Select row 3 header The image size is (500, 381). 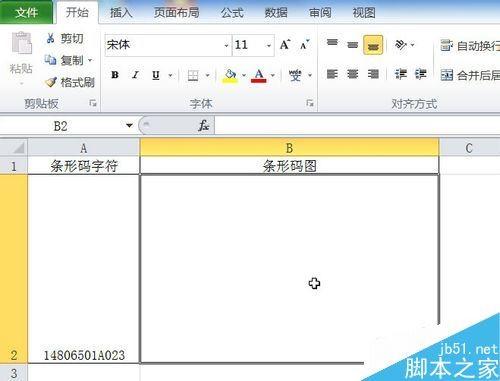[x=13, y=372]
